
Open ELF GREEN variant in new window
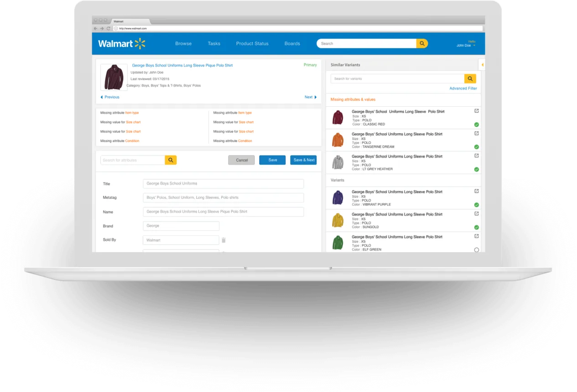pos(477,236)
